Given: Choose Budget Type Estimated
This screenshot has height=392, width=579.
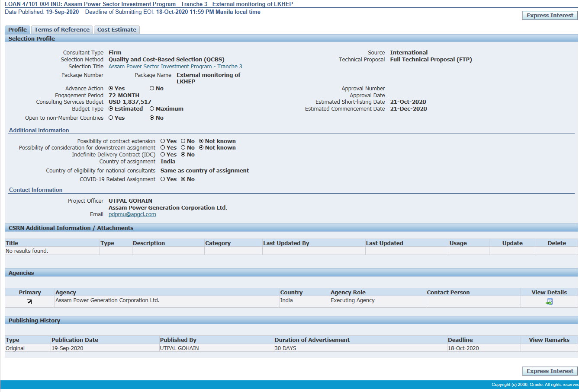Looking at the screenshot, I should [x=111, y=108].
